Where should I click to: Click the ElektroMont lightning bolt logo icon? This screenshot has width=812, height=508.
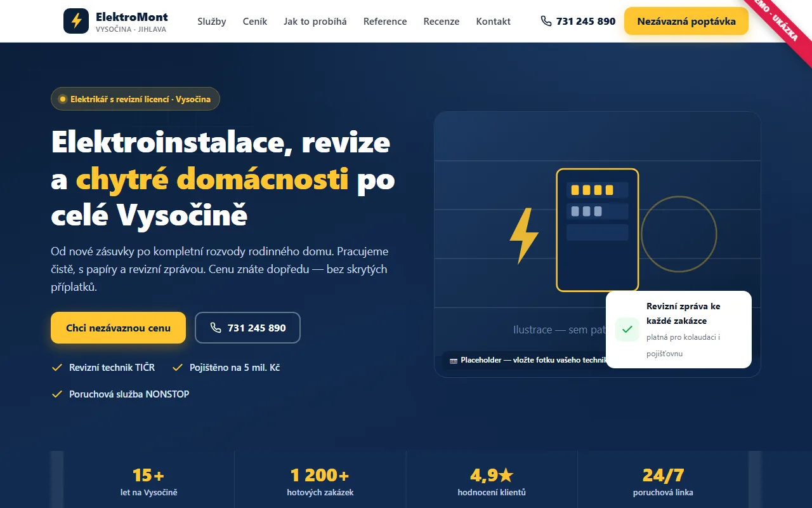coord(76,21)
